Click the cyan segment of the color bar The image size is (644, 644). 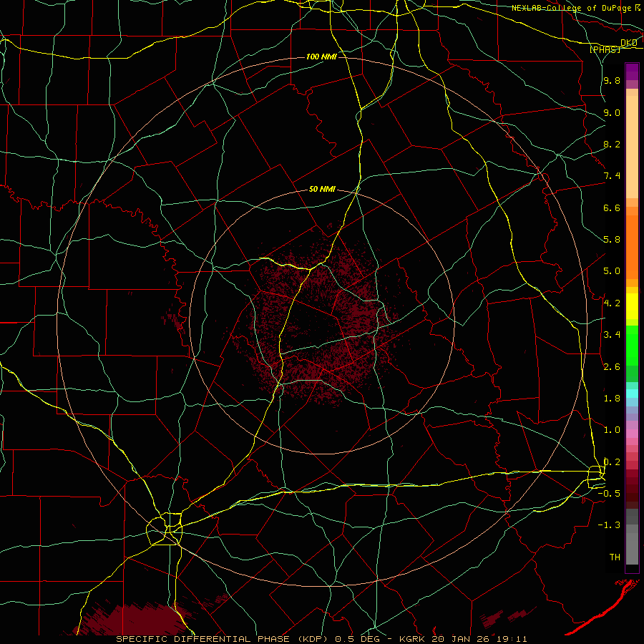[632, 394]
